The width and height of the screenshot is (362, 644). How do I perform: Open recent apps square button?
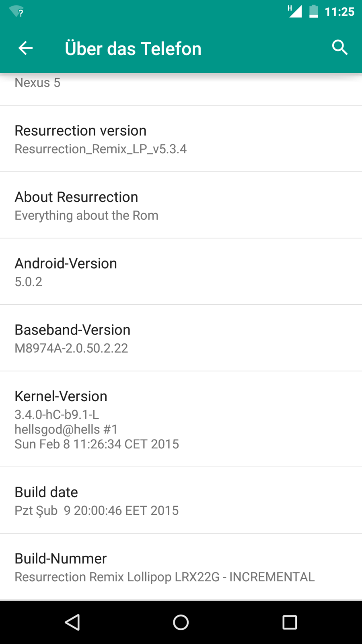point(290,622)
